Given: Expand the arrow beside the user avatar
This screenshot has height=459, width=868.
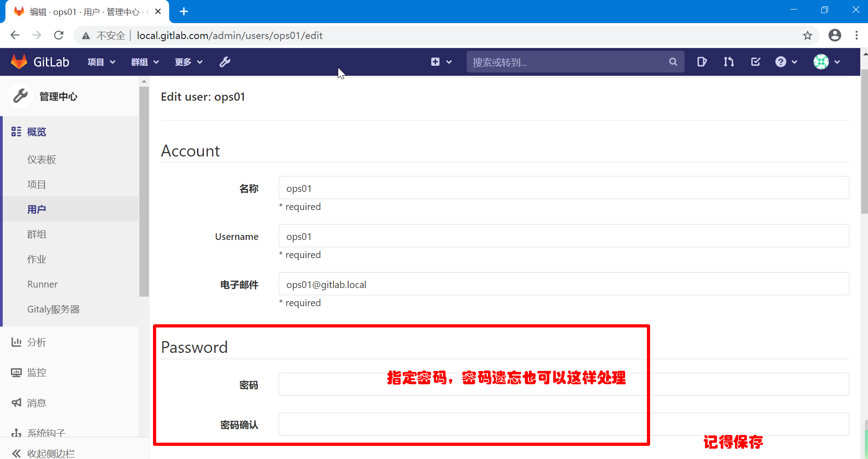Looking at the screenshot, I should coord(837,62).
